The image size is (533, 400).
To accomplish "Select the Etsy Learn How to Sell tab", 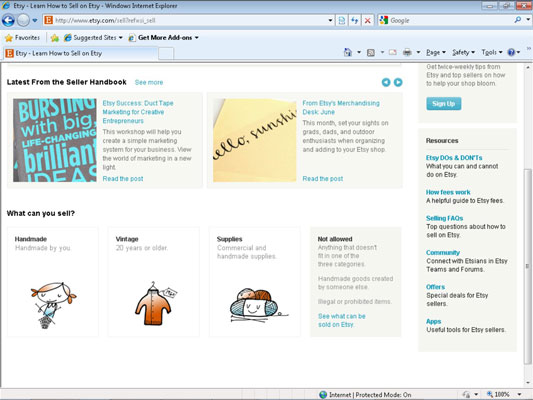I will [x=81, y=53].
